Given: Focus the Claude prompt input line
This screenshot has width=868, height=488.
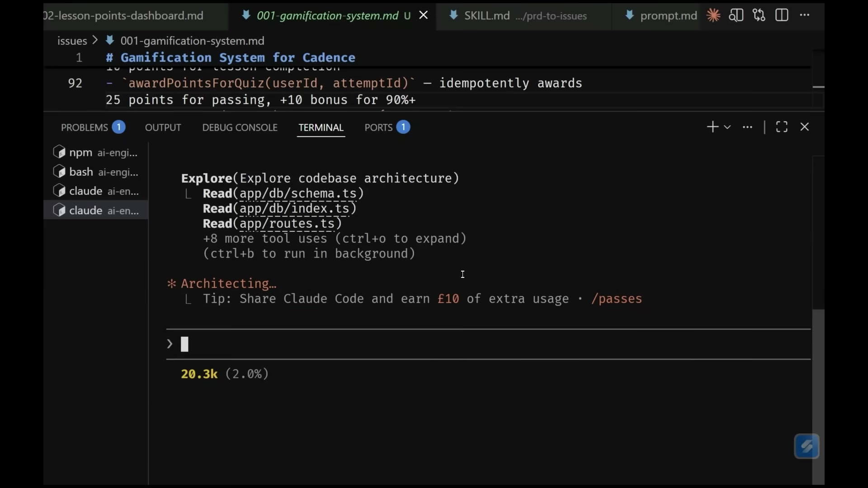Looking at the screenshot, I should tap(488, 344).
